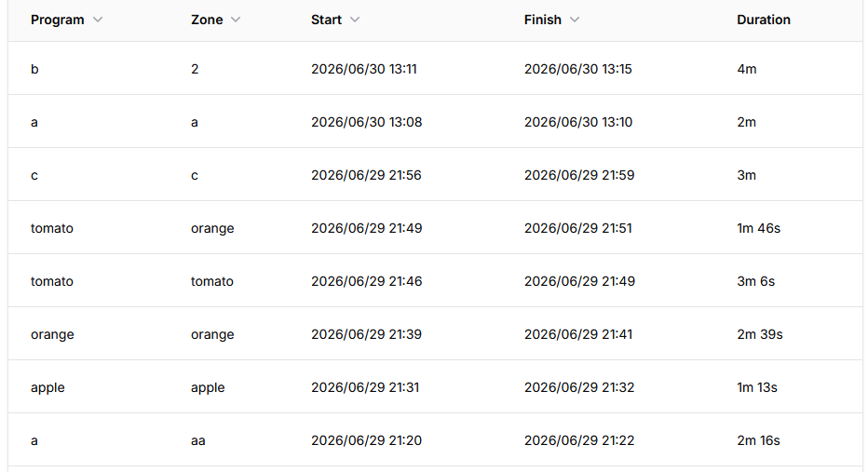Click the tomato zone cell

click(212, 281)
